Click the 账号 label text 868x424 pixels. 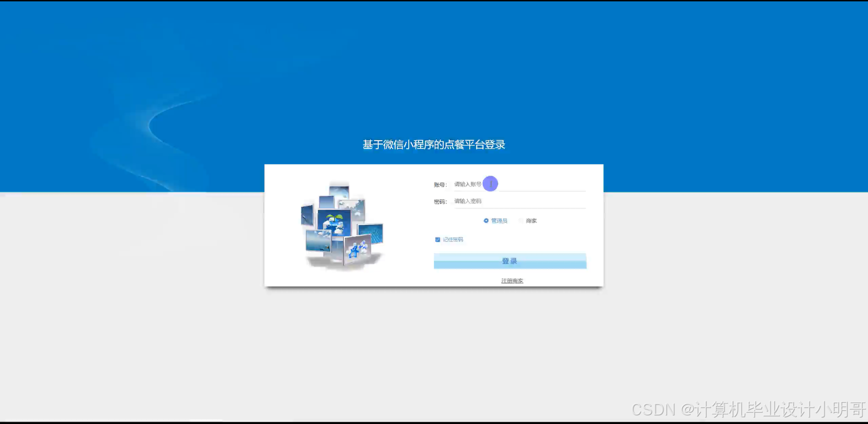439,184
